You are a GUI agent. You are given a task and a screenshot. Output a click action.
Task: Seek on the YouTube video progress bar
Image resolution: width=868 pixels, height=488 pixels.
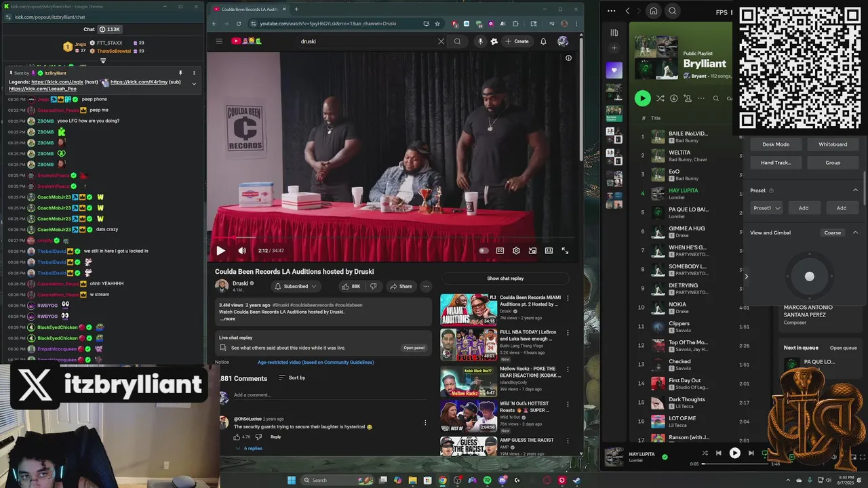(393, 238)
